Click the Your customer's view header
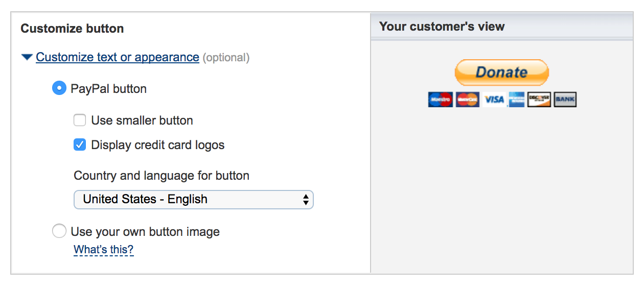This screenshot has height=289, width=644. [442, 27]
